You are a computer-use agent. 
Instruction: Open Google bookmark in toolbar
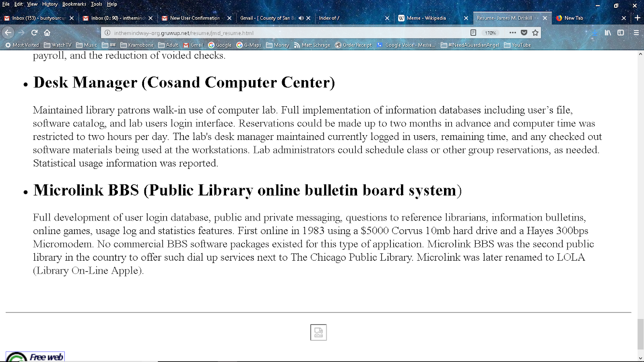[220, 45]
